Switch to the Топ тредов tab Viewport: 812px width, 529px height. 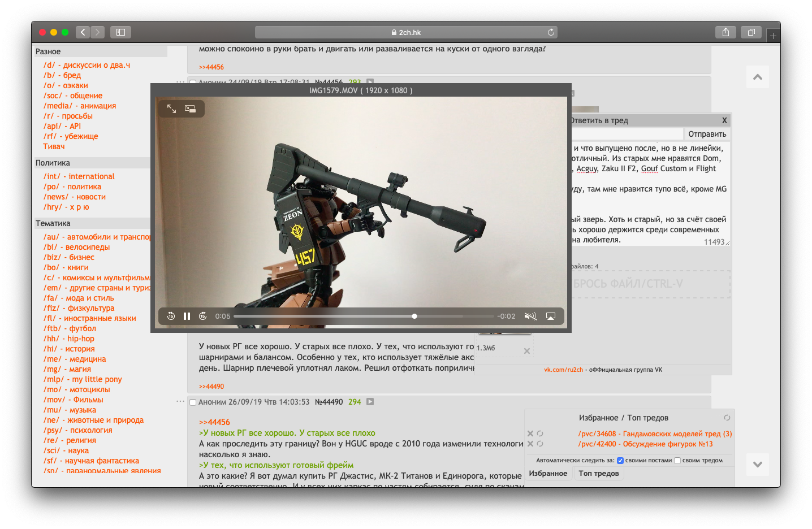pyautogui.click(x=599, y=474)
